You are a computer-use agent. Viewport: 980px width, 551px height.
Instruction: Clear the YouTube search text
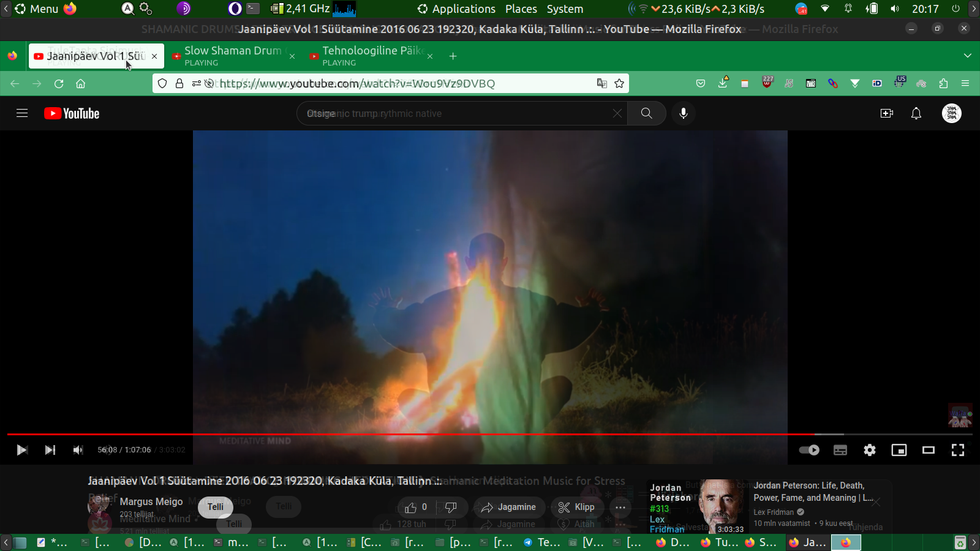point(617,113)
